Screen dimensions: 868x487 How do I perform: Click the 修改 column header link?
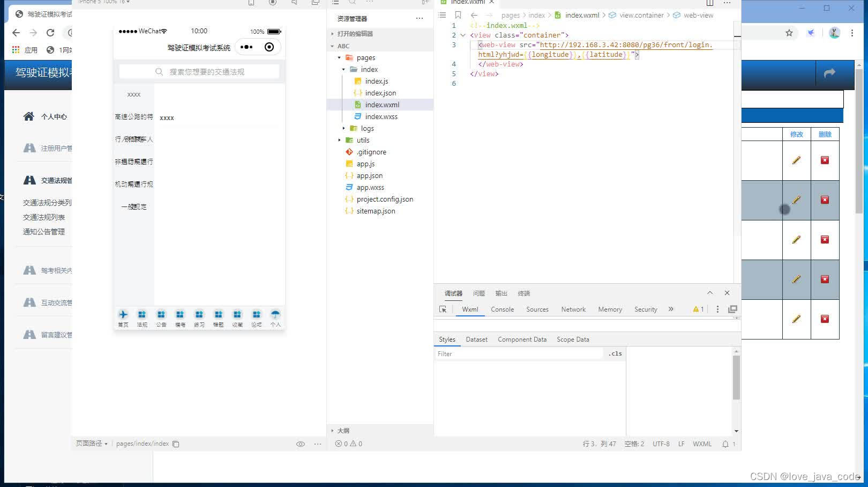click(797, 135)
